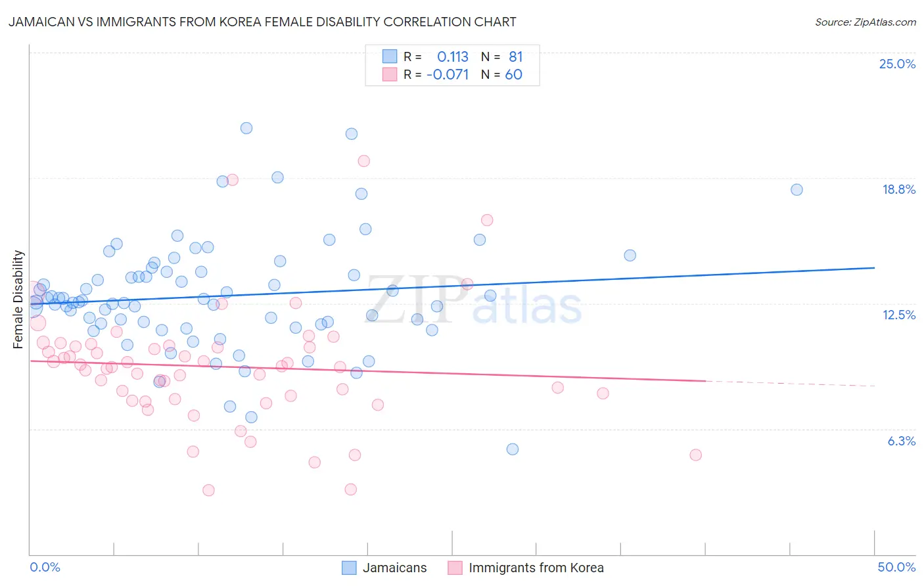Click the chart title text
Image resolution: width=924 pixels, height=586 pixels.
[x=262, y=22]
